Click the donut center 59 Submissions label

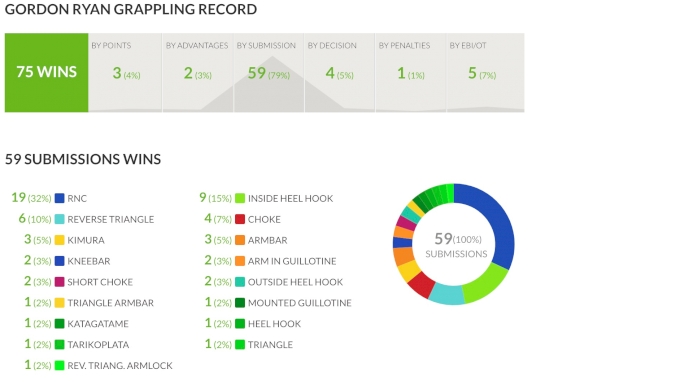click(456, 245)
